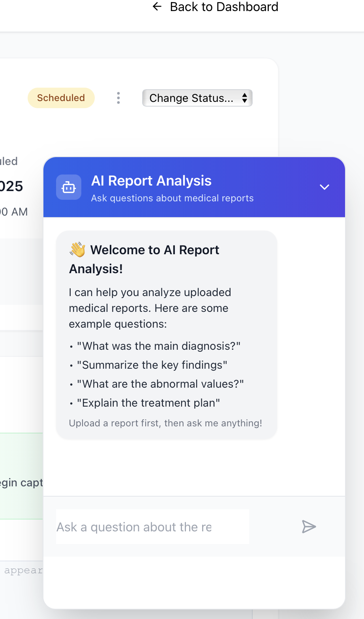364x619 pixels.
Task: Open the three-dot options menu
Action: (118, 98)
